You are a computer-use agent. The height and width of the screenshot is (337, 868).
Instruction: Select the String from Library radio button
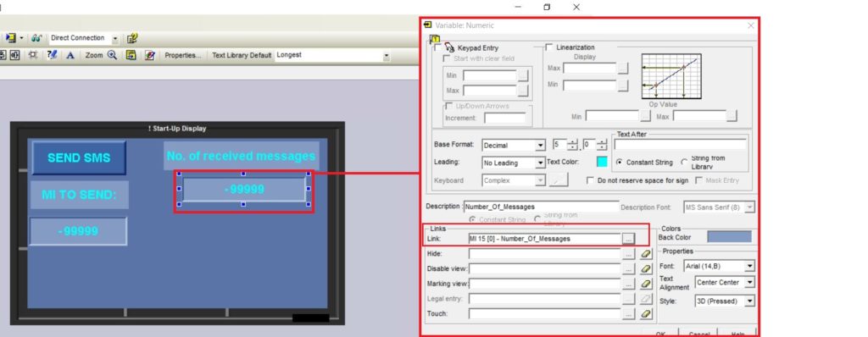[684, 162]
